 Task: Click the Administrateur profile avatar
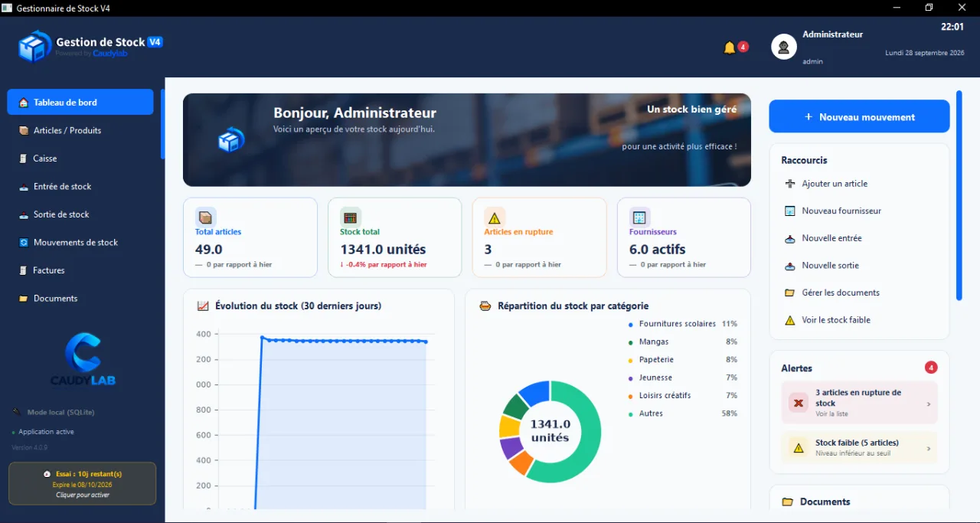pos(783,47)
